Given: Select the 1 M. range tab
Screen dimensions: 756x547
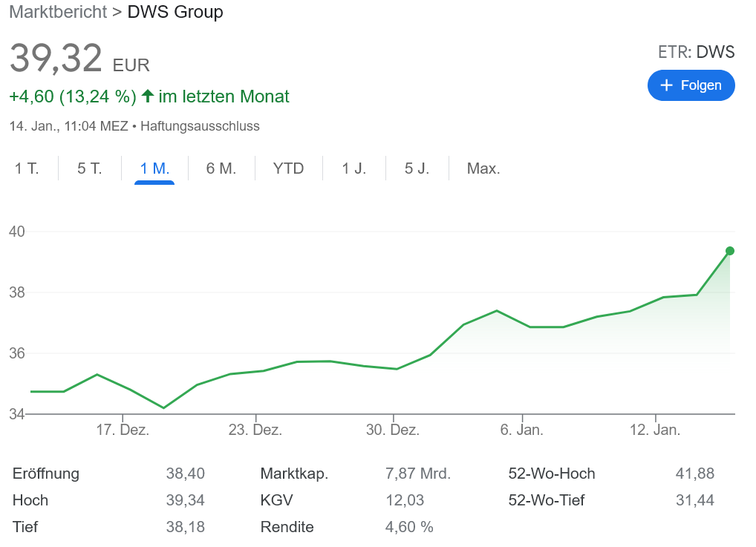Looking at the screenshot, I should tap(154, 168).
